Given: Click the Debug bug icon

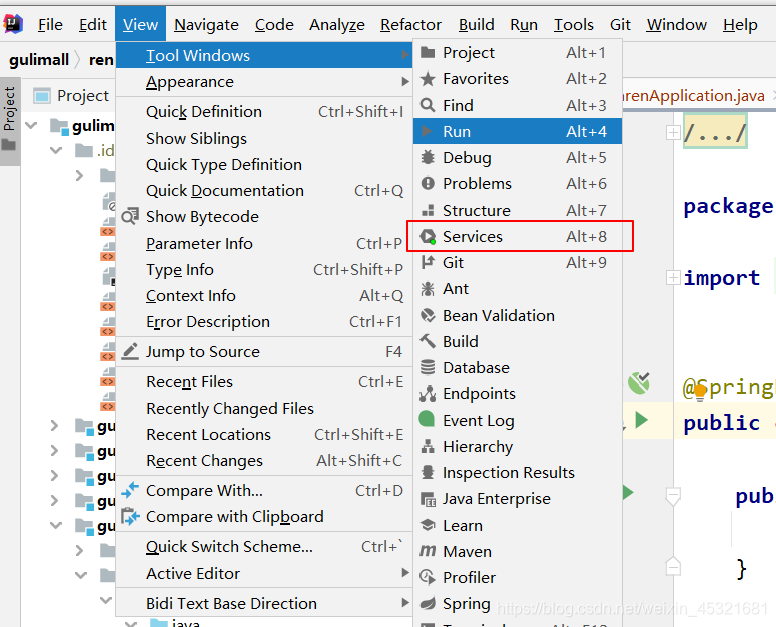Looking at the screenshot, I should click(428, 157).
